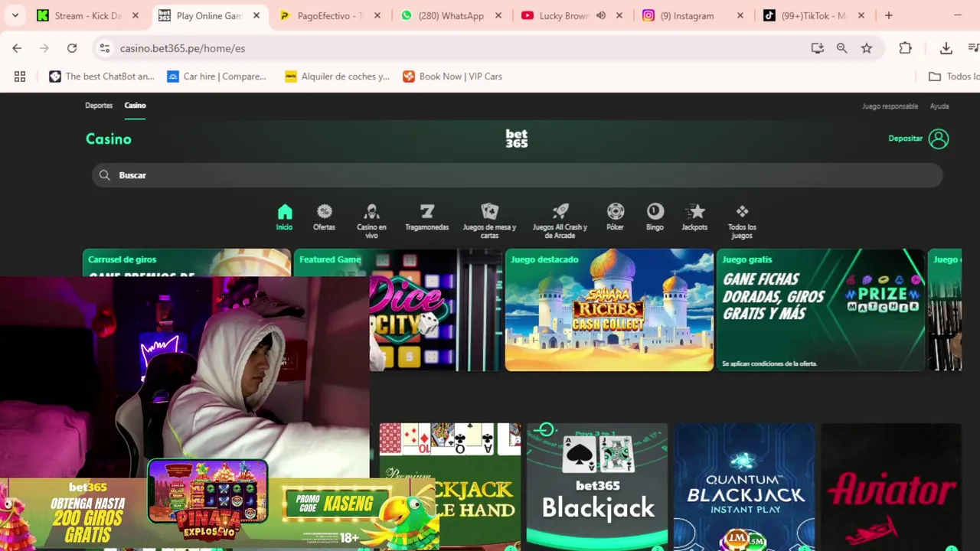This screenshot has height=551, width=980.
Task: Open the Aviator game tile
Action: point(891,487)
